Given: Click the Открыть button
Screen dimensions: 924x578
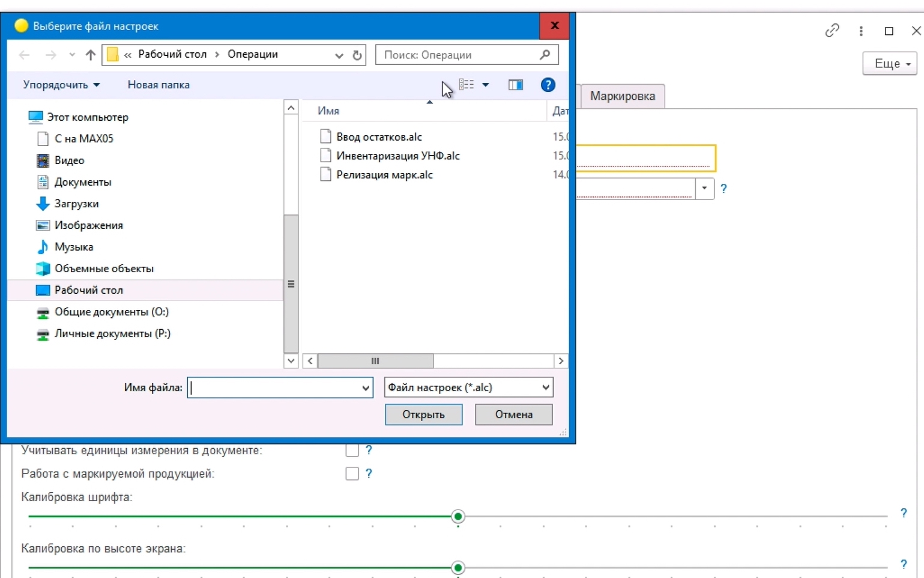Looking at the screenshot, I should tap(424, 415).
